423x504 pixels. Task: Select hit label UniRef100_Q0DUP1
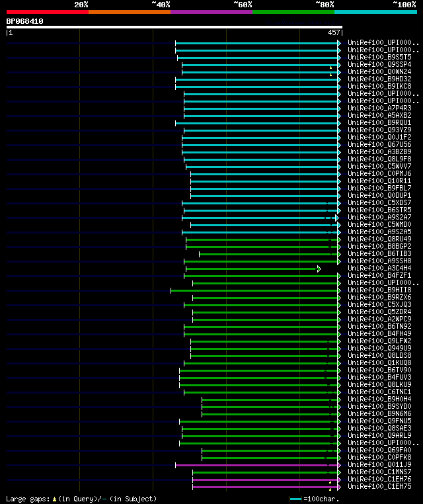coord(379,195)
